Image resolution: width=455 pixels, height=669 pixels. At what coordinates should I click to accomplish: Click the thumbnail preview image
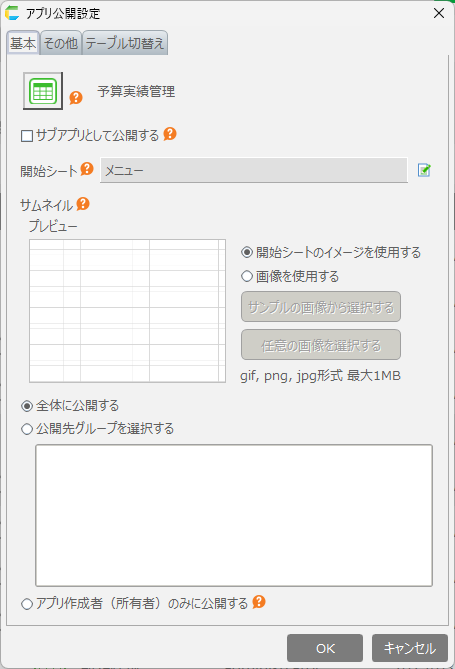pyautogui.click(x=127, y=311)
